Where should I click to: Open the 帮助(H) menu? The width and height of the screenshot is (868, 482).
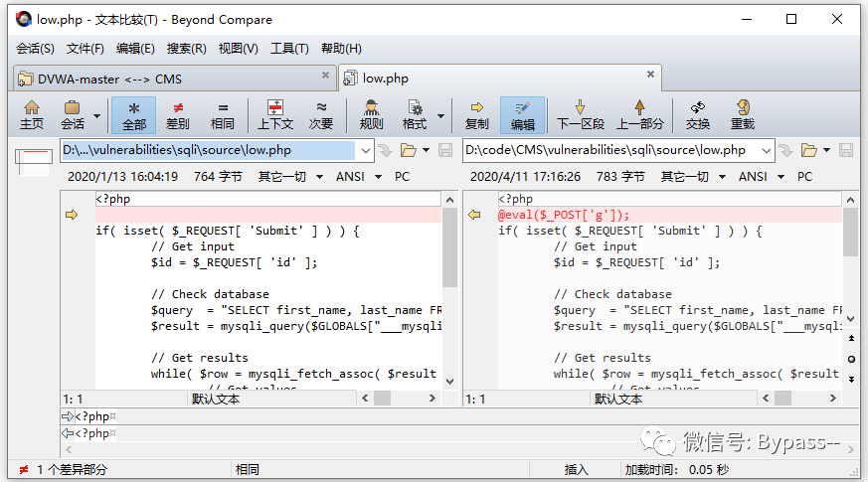pyautogui.click(x=342, y=49)
